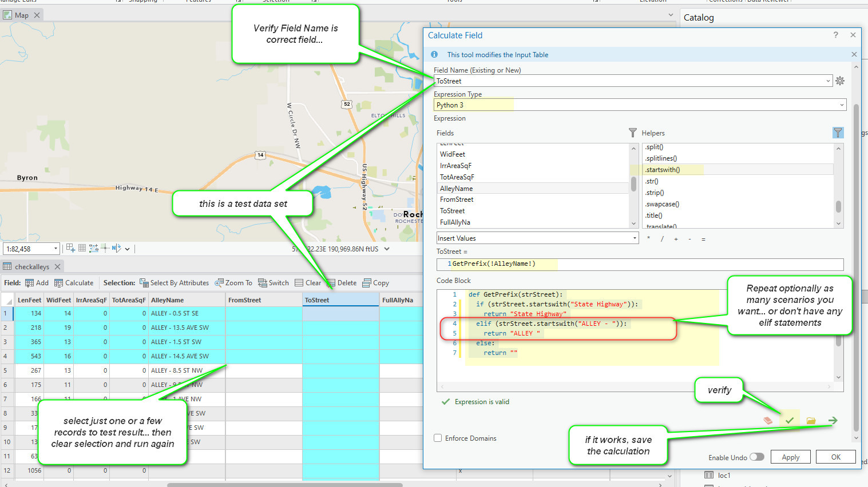Viewport: 868px width, 487px height.
Task: Click the OK button
Action: pyautogui.click(x=835, y=457)
